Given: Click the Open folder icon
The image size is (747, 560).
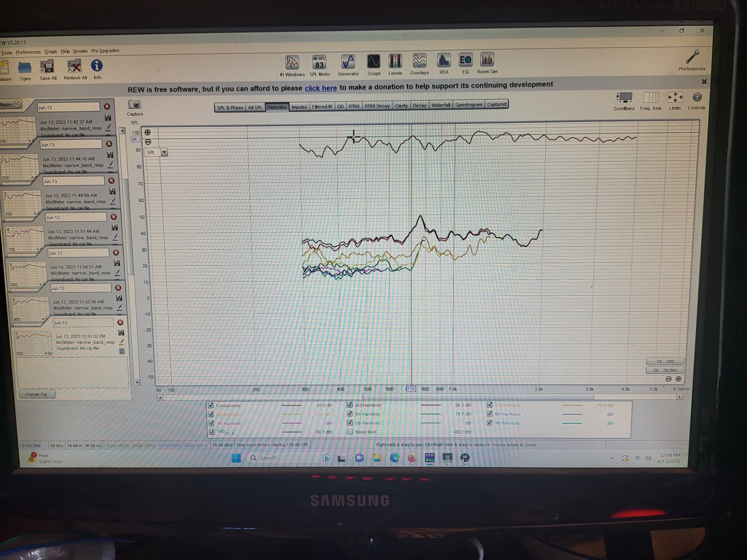Looking at the screenshot, I should 25,67.
